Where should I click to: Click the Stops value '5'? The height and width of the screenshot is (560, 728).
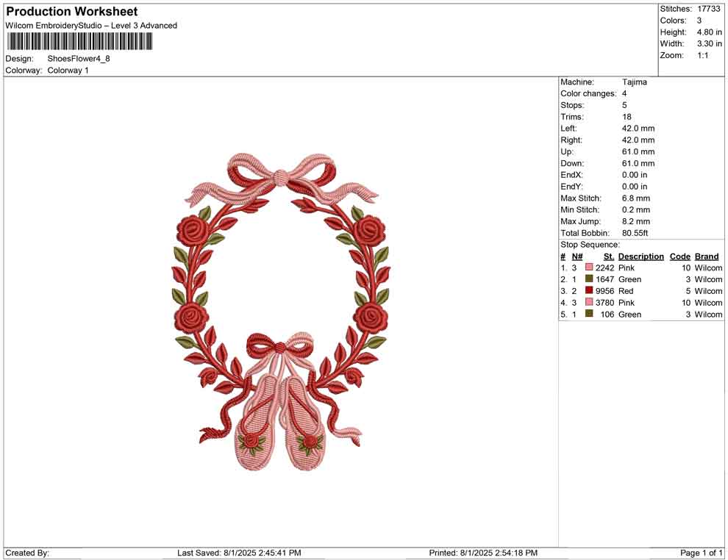pos(624,105)
